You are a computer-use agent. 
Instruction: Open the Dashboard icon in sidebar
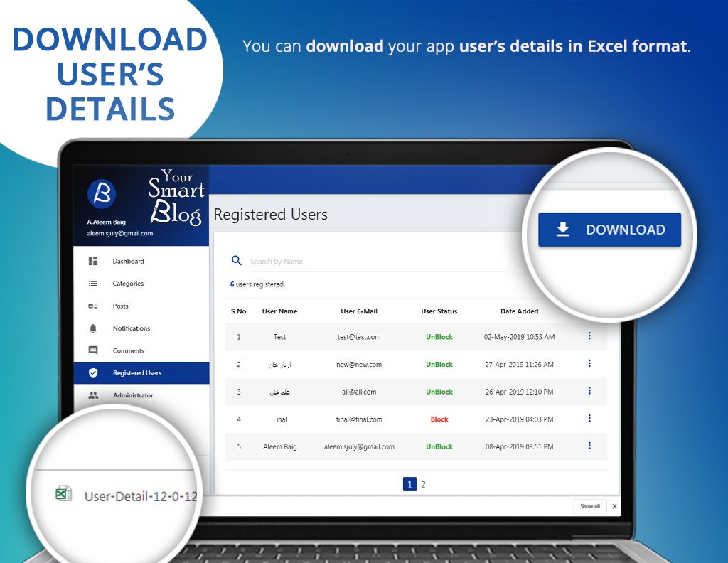point(93,262)
